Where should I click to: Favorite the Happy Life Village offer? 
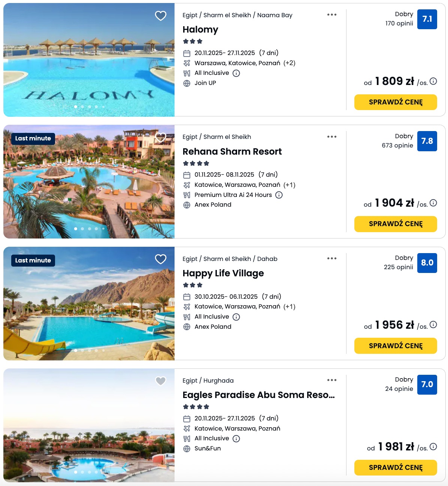161,259
